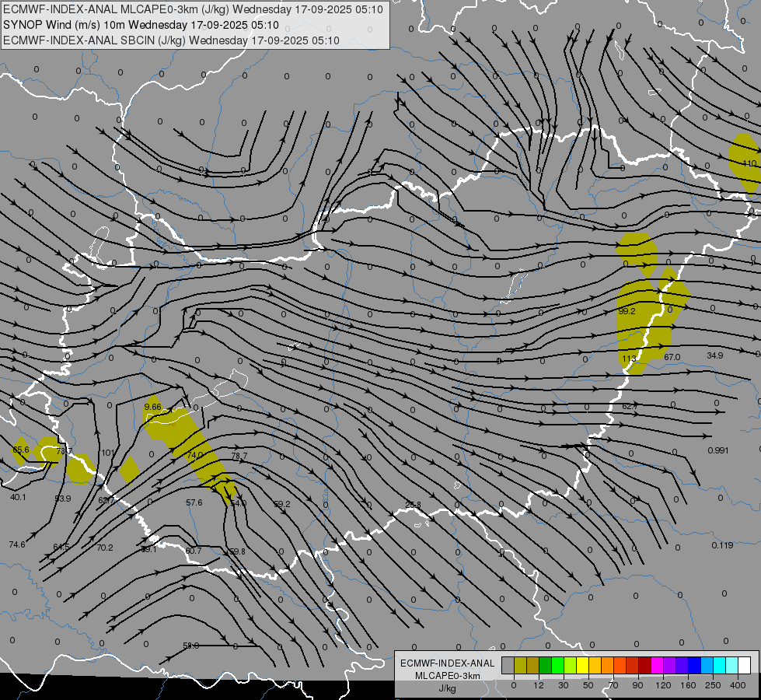Choose the bright cyan legend swatch
This screenshot has height=700, width=761.
point(719,665)
